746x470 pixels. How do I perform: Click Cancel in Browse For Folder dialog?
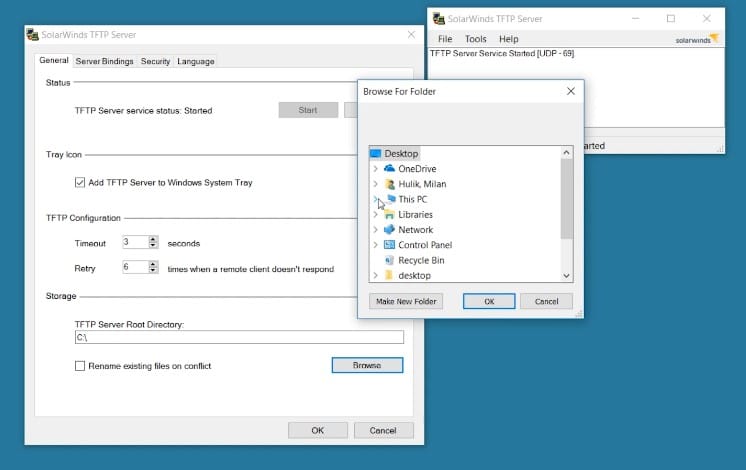click(x=546, y=301)
